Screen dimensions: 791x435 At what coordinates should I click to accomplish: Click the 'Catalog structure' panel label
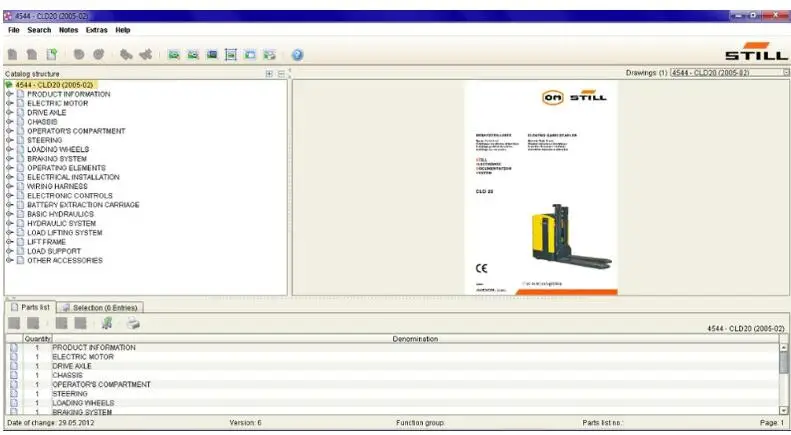[32, 74]
